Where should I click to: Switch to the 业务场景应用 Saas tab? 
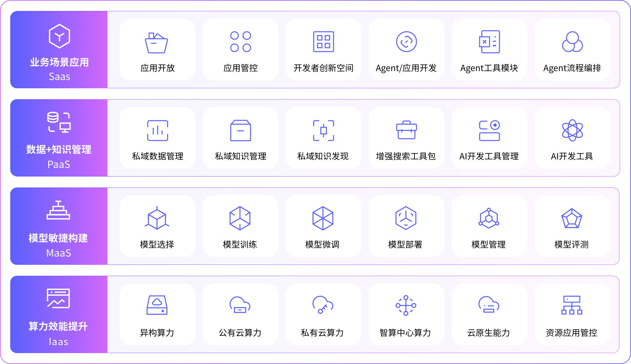59,50
